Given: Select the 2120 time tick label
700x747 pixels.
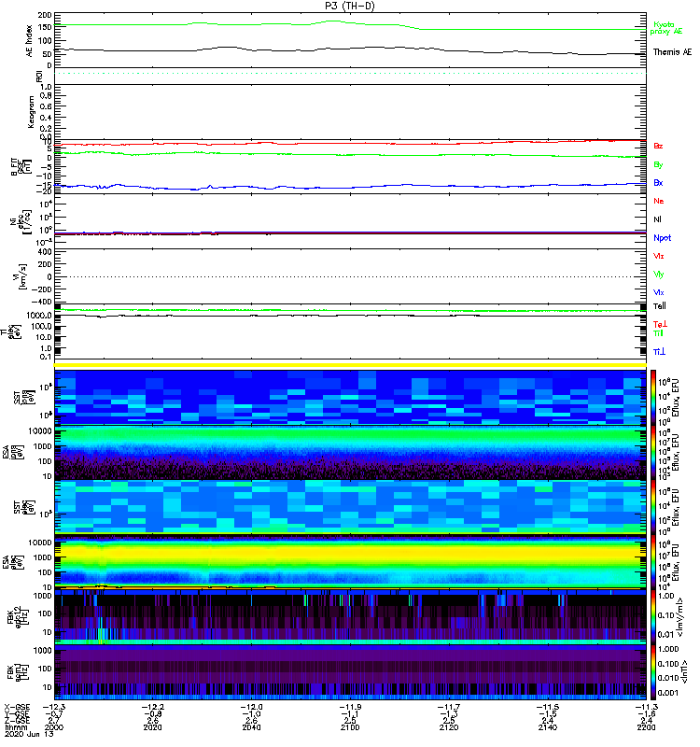Looking at the screenshot, I should pyautogui.click(x=449, y=727).
